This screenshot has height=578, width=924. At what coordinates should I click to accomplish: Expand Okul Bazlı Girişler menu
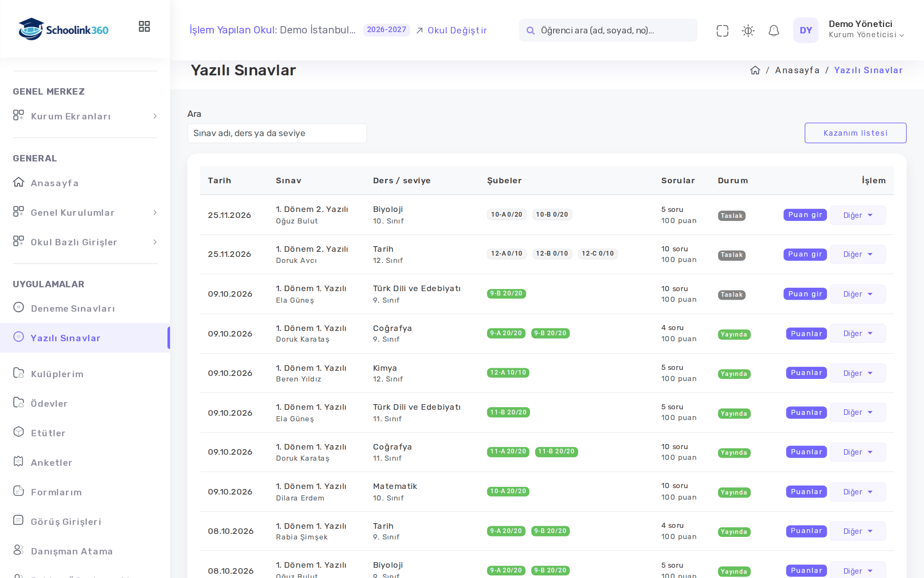[x=85, y=242]
